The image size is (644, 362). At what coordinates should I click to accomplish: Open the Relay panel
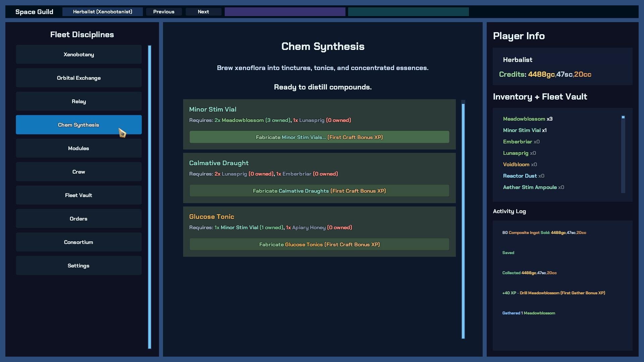tap(78, 101)
